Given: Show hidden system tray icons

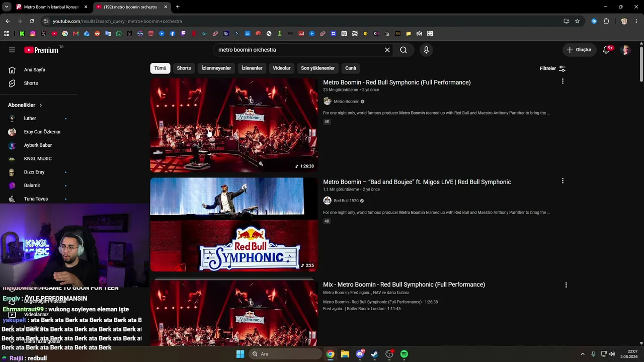Looking at the screenshot, I should coord(583,354).
